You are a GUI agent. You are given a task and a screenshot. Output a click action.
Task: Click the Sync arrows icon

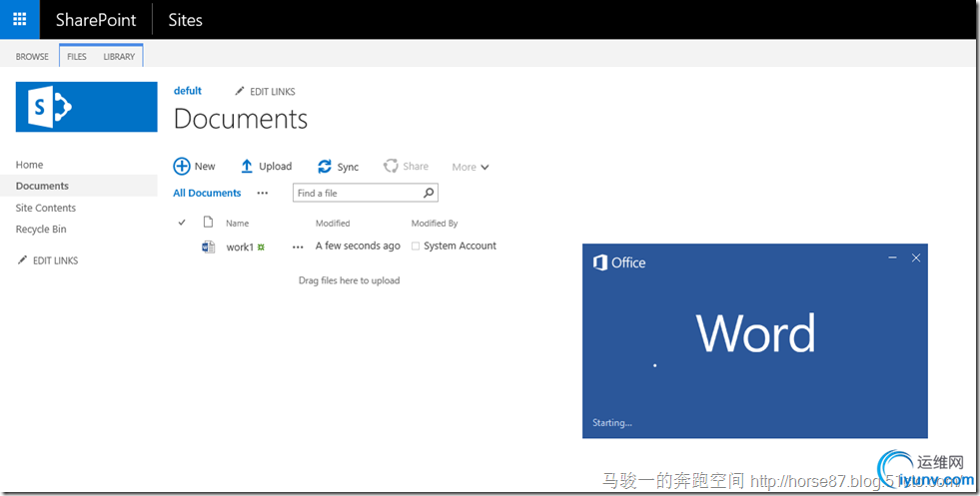tap(325, 167)
